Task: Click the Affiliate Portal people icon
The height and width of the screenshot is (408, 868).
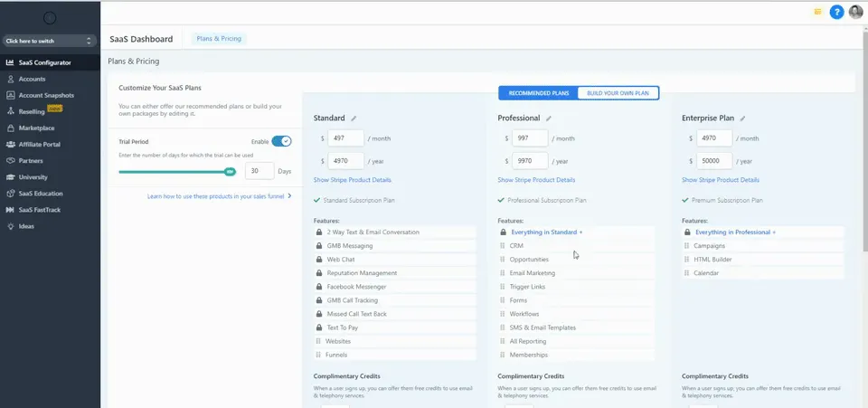Action: 10,145
